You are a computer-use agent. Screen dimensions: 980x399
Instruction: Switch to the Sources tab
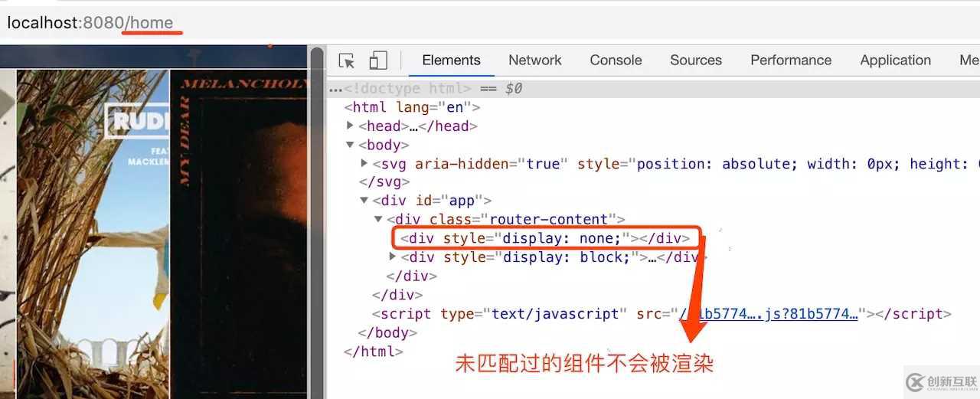[x=696, y=61]
